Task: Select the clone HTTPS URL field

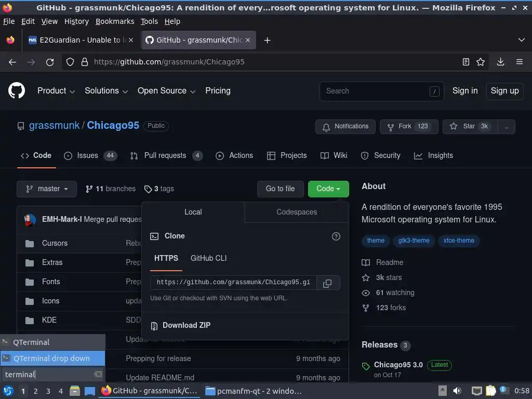Action: coord(233,283)
